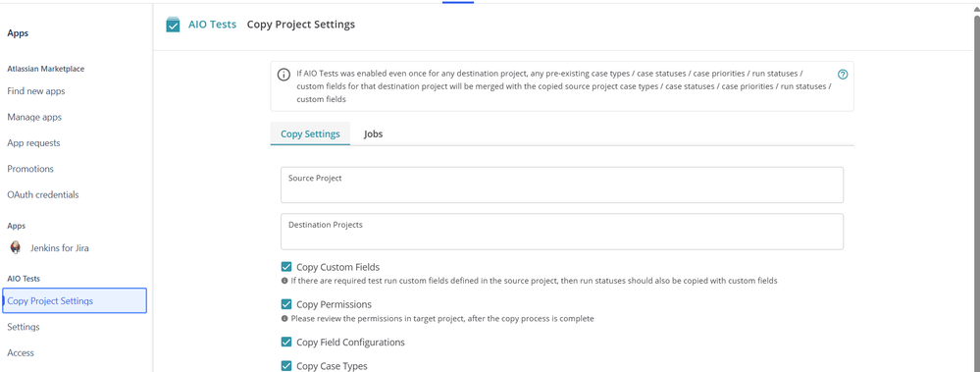This screenshot has width=980, height=372.
Task: Open the help question mark icon
Action: [x=843, y=75]
